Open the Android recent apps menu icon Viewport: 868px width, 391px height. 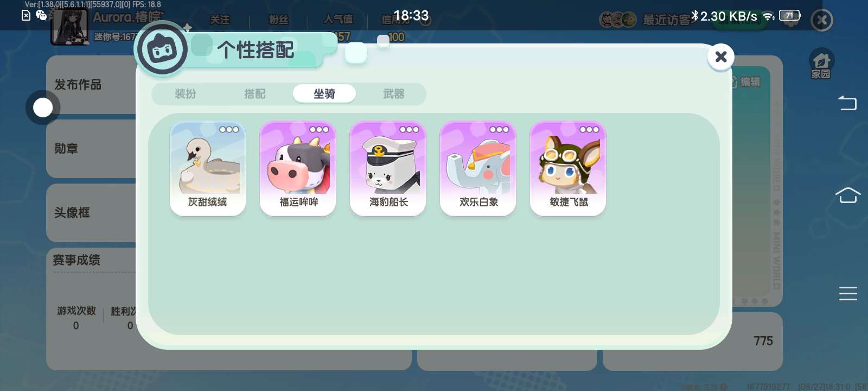(x=848, y=293)
